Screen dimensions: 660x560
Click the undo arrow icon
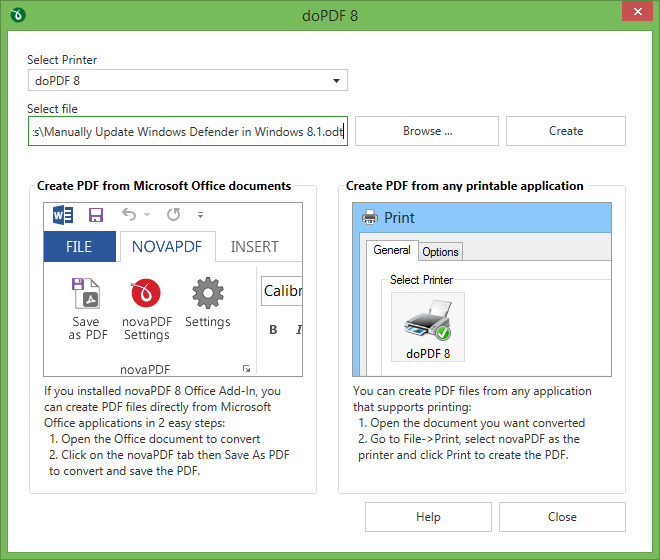pos(128,215)
